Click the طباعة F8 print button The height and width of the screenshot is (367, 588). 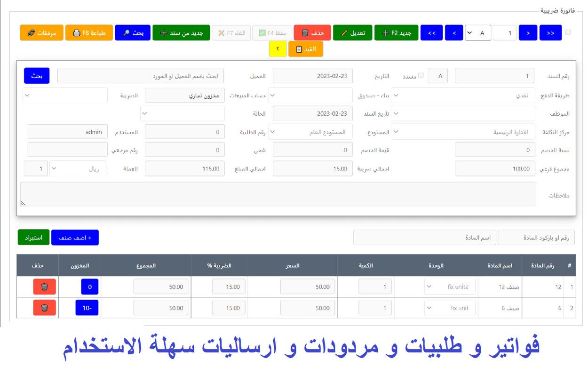click(89, 33)
